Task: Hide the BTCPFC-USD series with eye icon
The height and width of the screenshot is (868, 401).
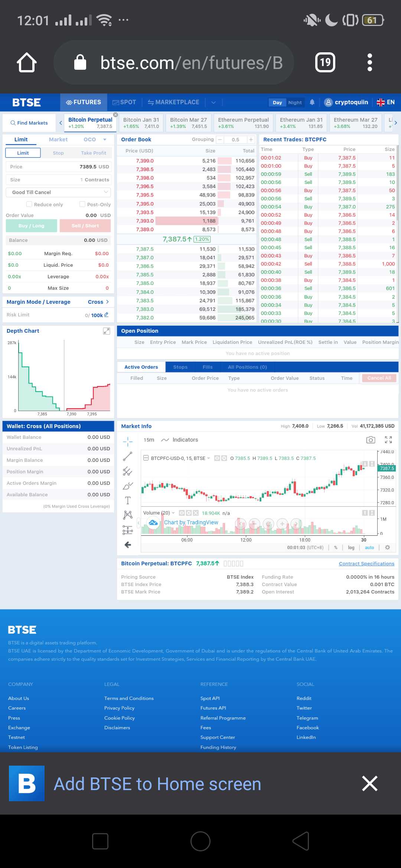Action: [217, 458]
